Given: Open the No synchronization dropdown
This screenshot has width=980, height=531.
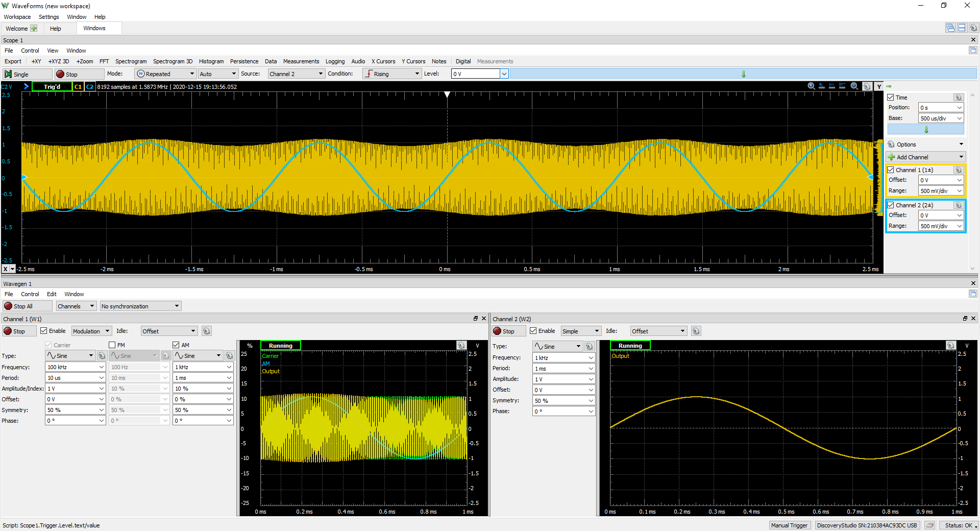Looking at the screenshot, I should point(140,306).
